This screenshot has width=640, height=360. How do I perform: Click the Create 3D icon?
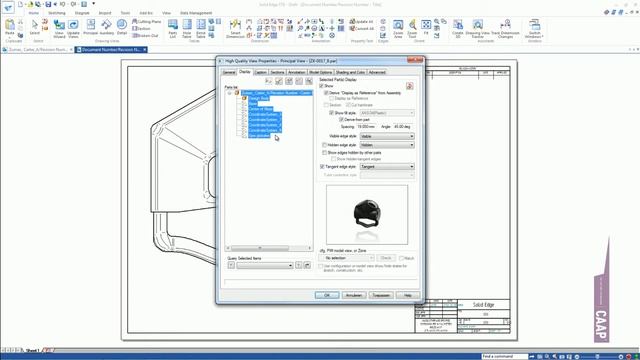(x=458, y=29)
